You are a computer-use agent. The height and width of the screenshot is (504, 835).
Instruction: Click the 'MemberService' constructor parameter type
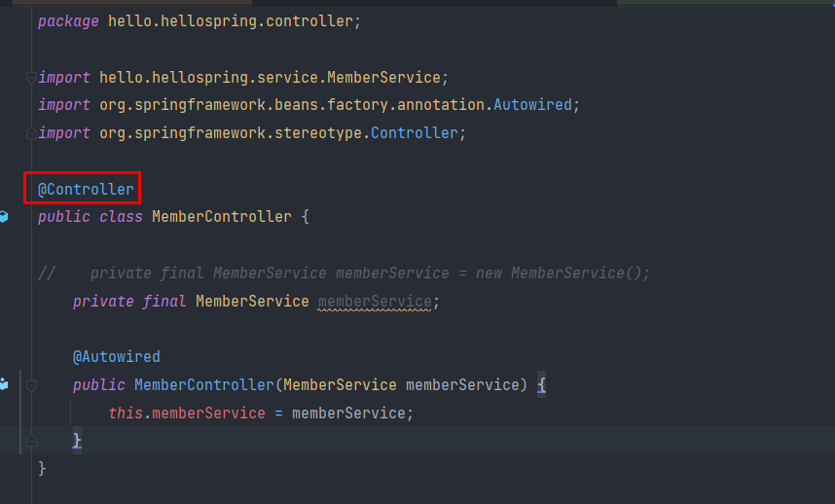pos(340,384)
